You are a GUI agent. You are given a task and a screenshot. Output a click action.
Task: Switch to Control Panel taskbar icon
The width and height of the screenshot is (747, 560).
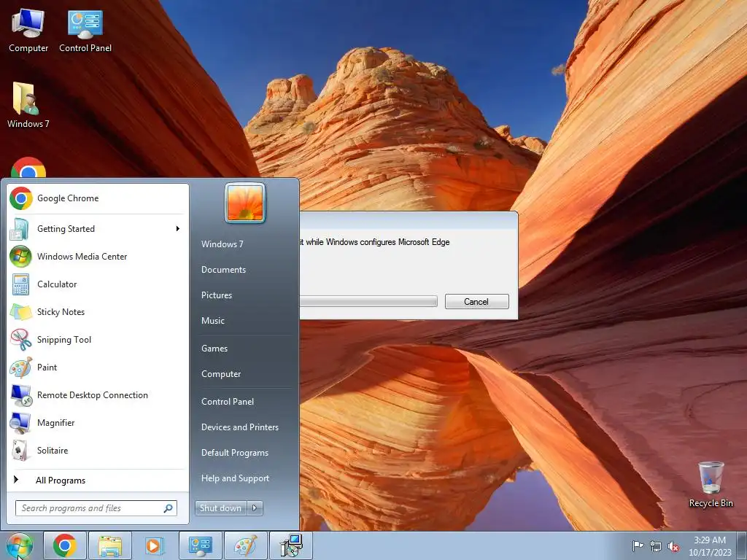[x=200, y=545]
